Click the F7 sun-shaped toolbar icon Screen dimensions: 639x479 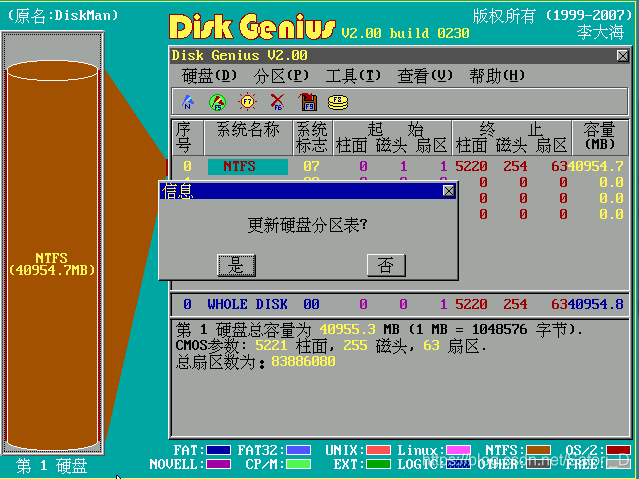tap(247, 102)
